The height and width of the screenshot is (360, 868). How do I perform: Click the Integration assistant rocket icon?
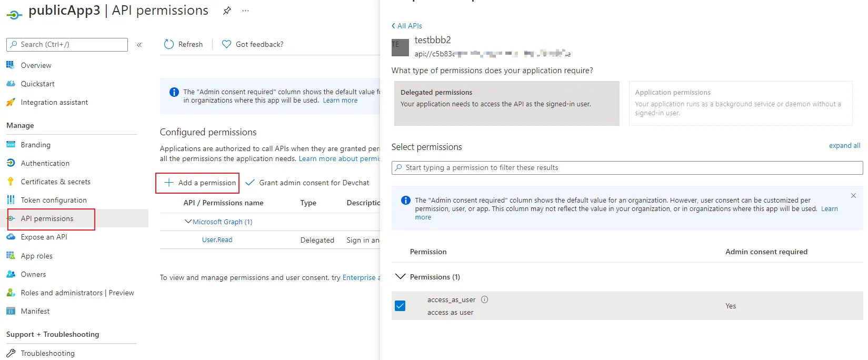(11, 102)
